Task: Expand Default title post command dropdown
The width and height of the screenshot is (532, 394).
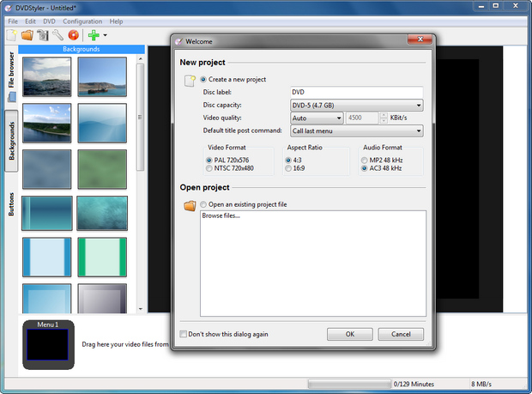Action: [x=357, y=131]
